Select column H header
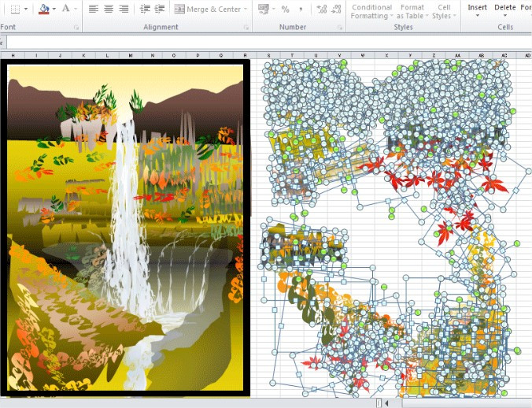 click(13, 55)
